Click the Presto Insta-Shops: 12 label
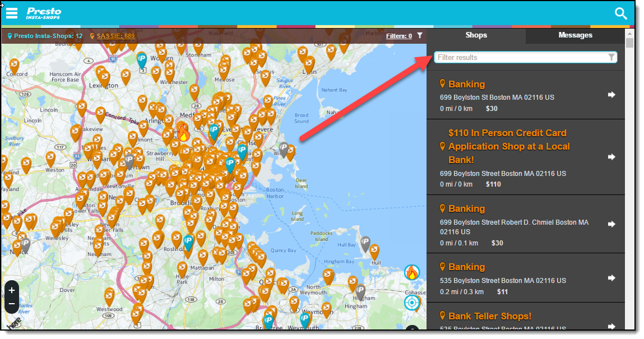The image size is (644, 339). click(48, 36)
